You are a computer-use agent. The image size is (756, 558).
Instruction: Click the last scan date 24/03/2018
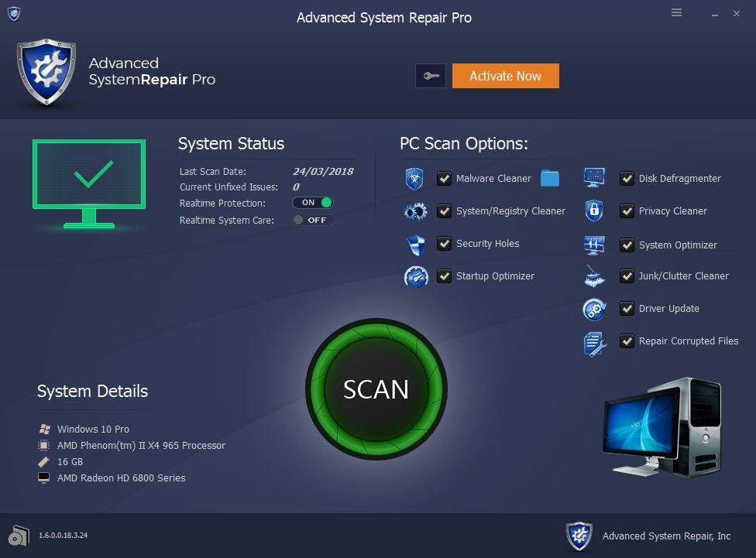[x=323, y=172]
